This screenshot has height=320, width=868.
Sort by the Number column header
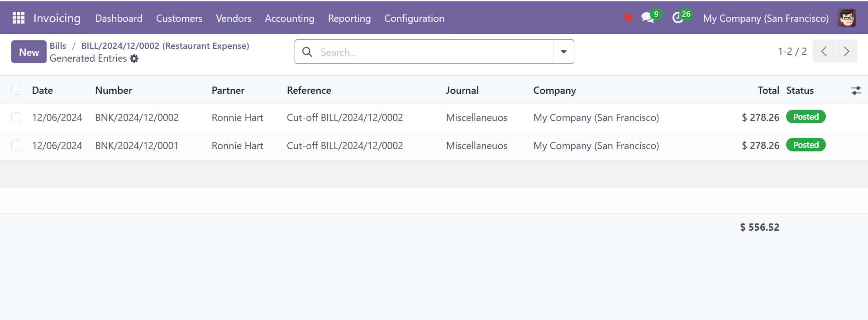[x=114, y=90]
